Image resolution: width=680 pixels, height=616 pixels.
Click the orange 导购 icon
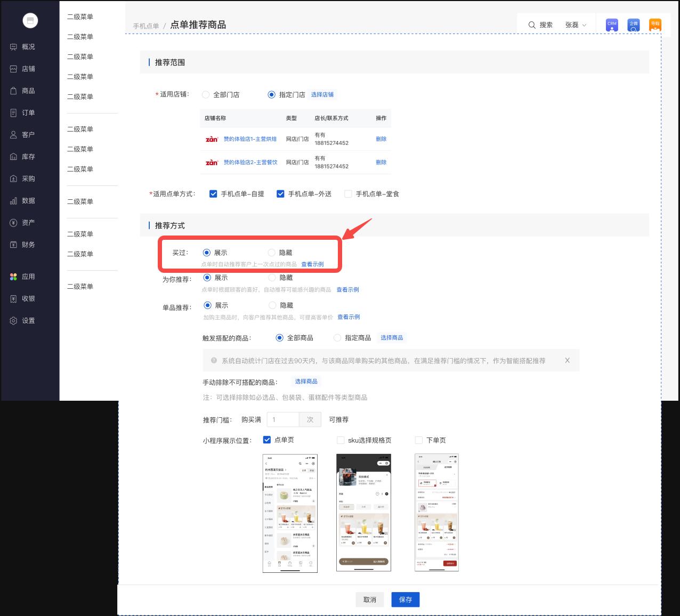[x=655, y=25]
